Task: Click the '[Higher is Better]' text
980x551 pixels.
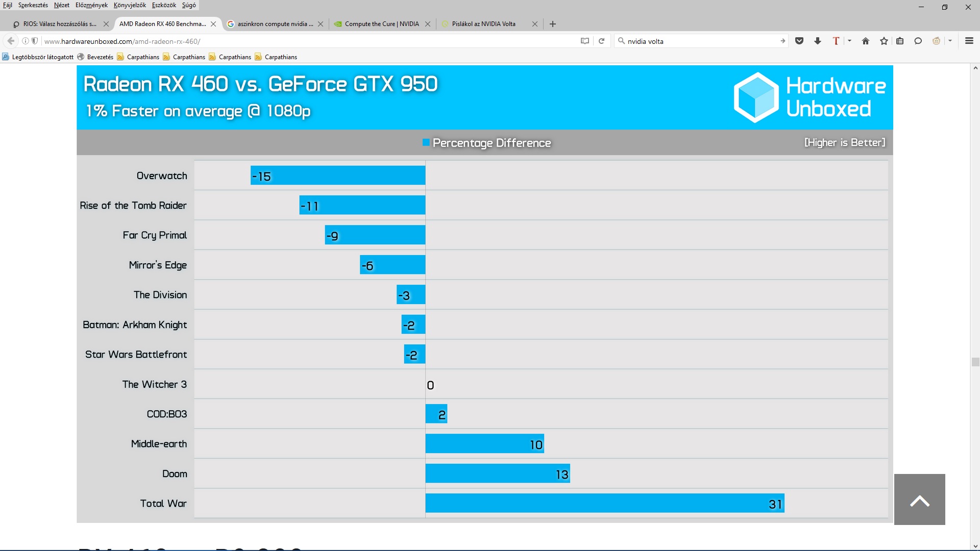Action: 845,142
